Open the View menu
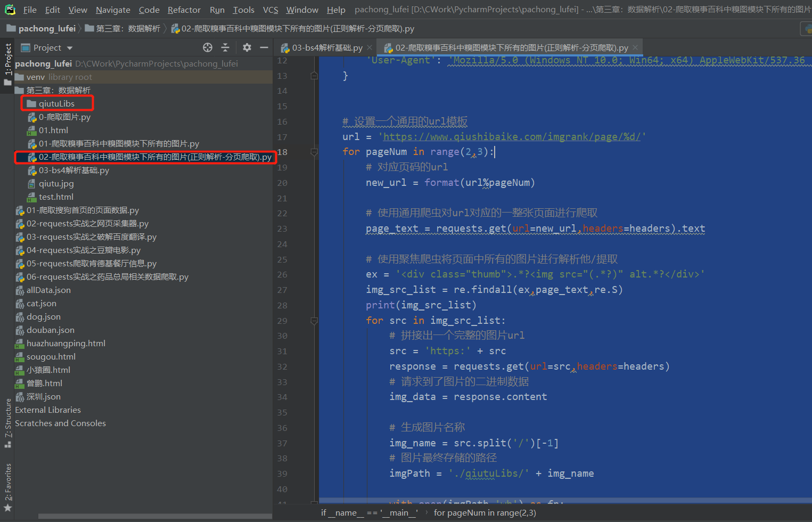 point(78,10)
